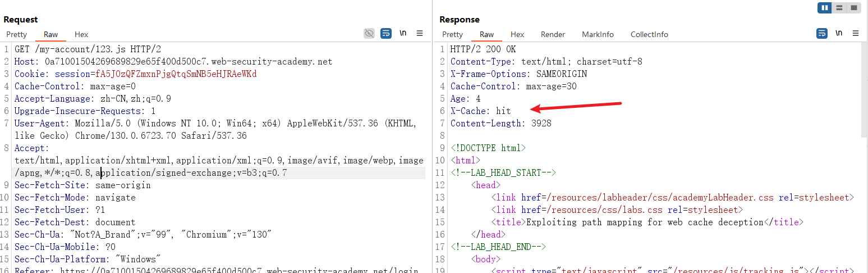Select top-bottom split layout icon
The image size is (868, 273).
pos(839,8)
